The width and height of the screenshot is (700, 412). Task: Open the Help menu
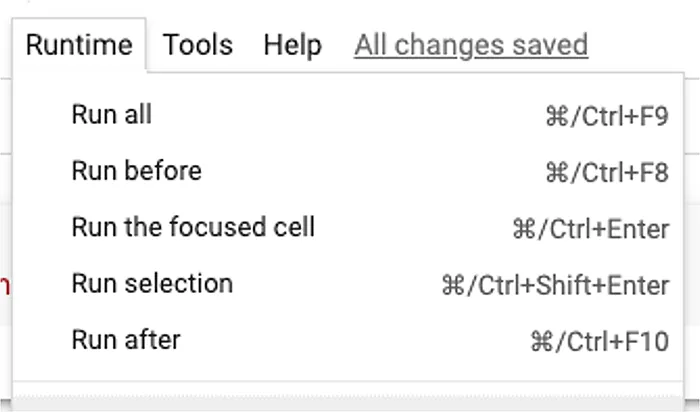(292, 45)
